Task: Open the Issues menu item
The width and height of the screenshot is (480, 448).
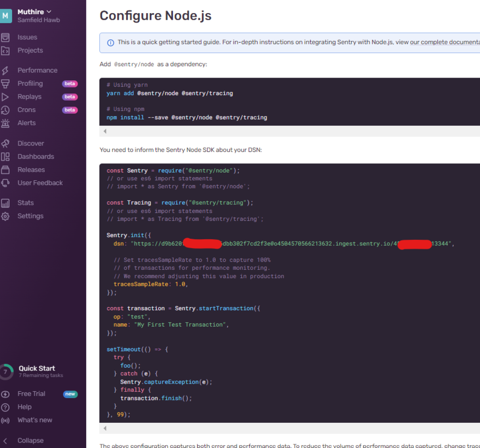Action: [27, 37]
